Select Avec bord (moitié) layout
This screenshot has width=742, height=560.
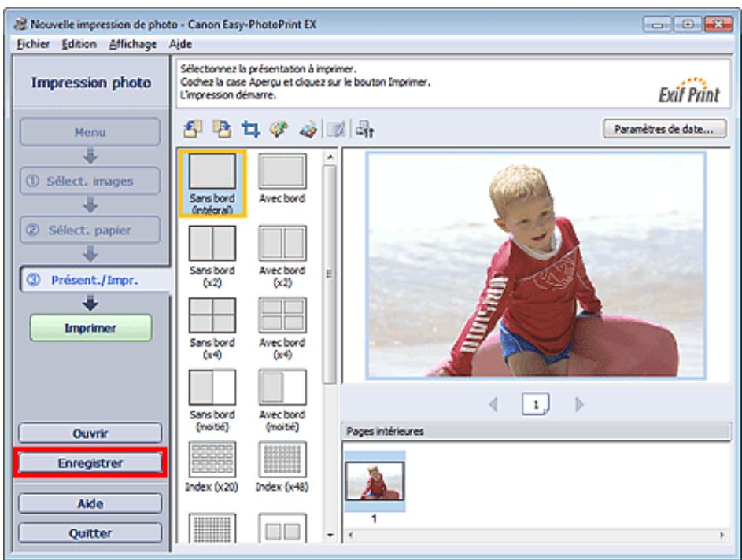282,400
